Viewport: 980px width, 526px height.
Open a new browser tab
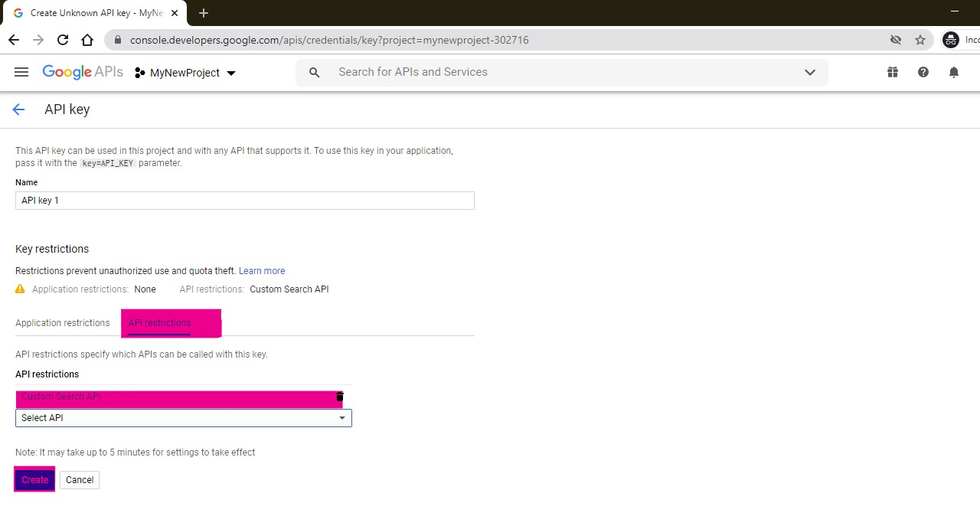click(x=203, y=13)
